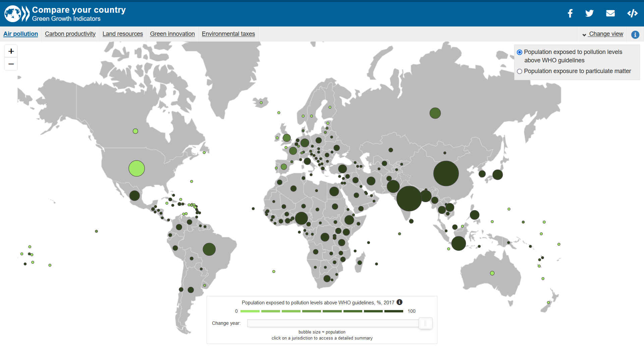This screenshot has height=362, width=644.
Task: Click the Land resources link
Action: coord(122,34)
